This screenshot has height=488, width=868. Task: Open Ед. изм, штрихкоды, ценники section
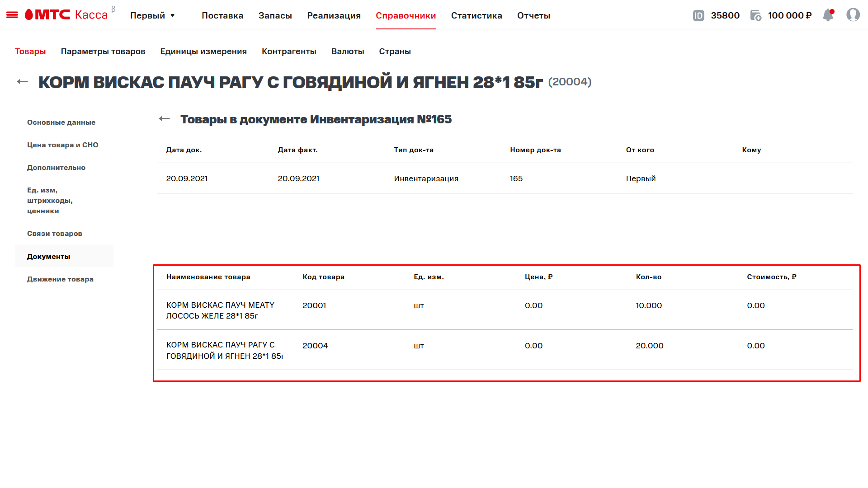click(x=50, y=201)
